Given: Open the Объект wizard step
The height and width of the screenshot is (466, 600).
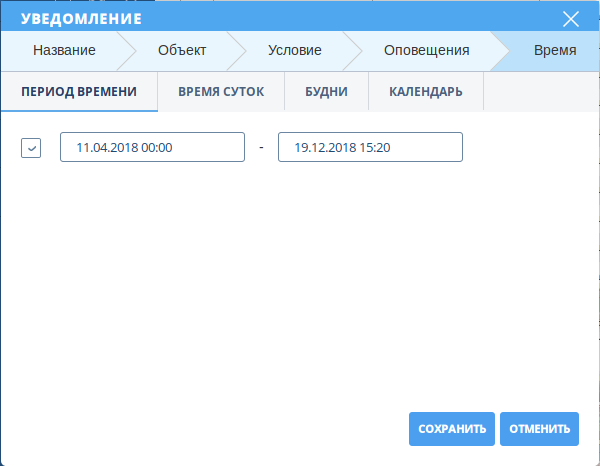Looking at the screenshot, I should (181, 51).
